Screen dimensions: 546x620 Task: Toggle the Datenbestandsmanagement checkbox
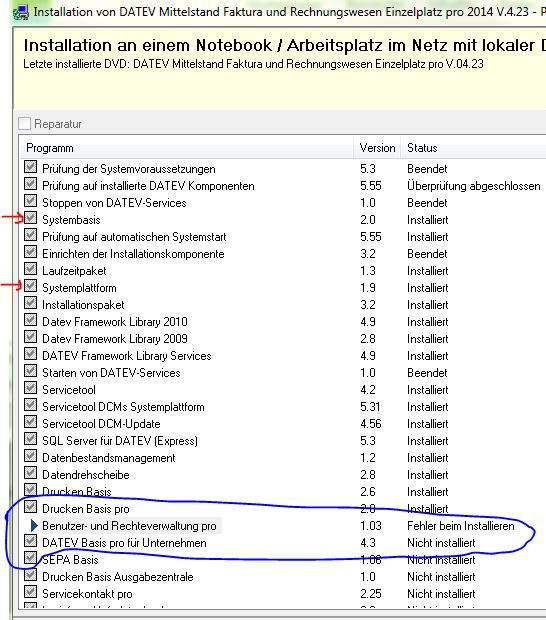(x=30, y=456)
